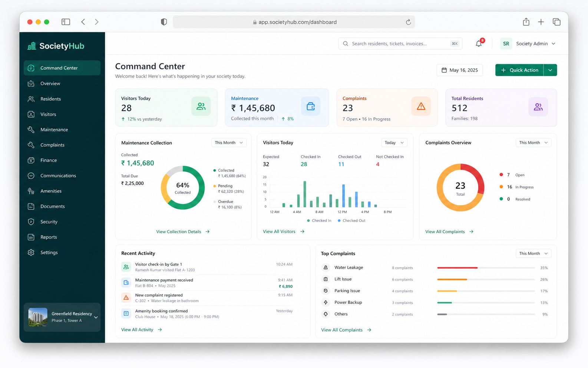This screenshot has width=588, height=368.
Task: Follow the View All Visitors link
Action: tap(284, 231)
